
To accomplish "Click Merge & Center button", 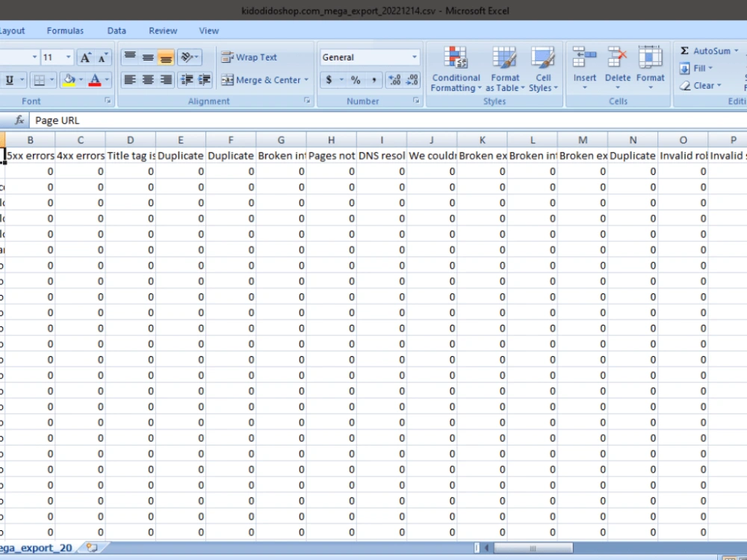I will [x=261, y=80].
